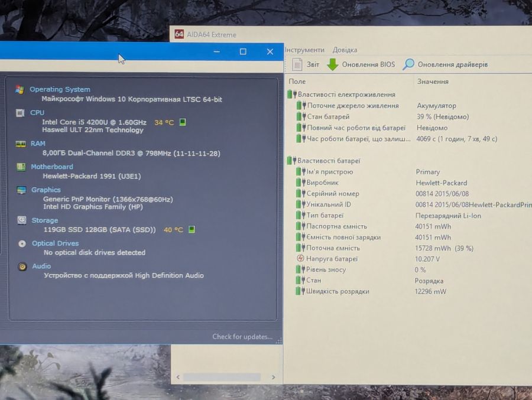Click battery icon next to Виробник
The width and height of the screenshot is (532, 400).
click(x=301, y=183)
